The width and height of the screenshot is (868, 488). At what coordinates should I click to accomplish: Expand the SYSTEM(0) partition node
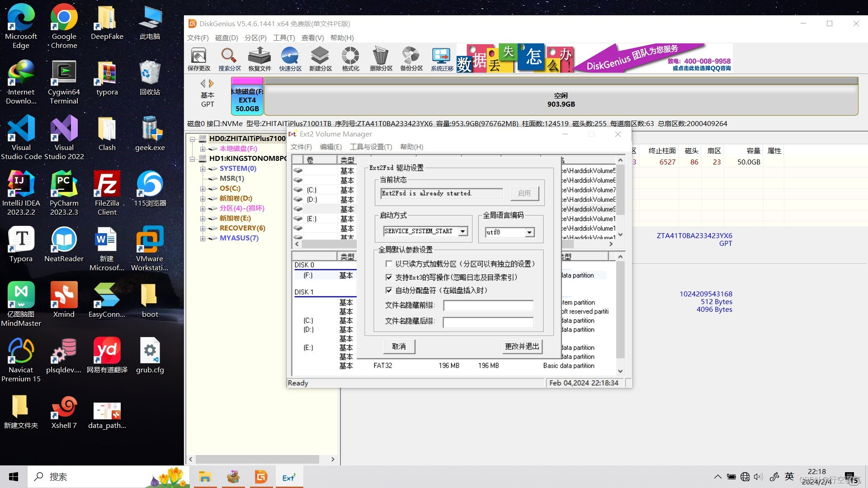(203, 169)
